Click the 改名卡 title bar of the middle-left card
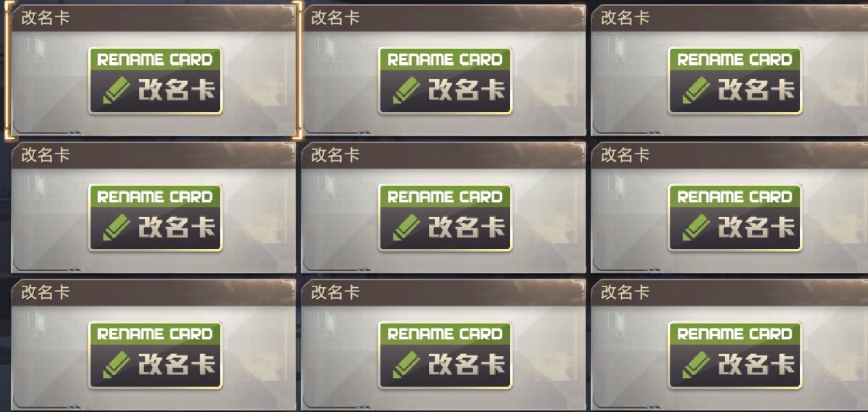 click(x=154, y=156)
